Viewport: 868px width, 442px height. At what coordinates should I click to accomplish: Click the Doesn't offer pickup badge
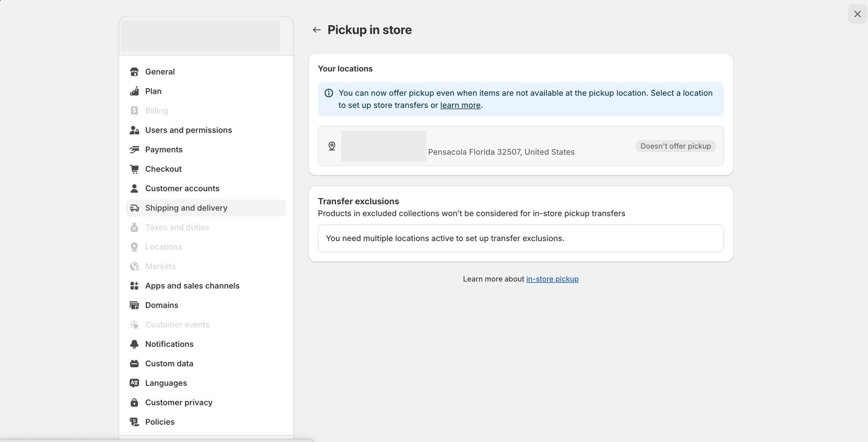tap(675, 146)
